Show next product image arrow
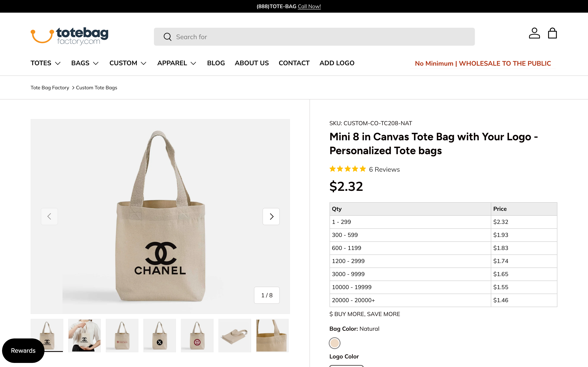This screenshot has height=367, width=588. click(271, 216)
